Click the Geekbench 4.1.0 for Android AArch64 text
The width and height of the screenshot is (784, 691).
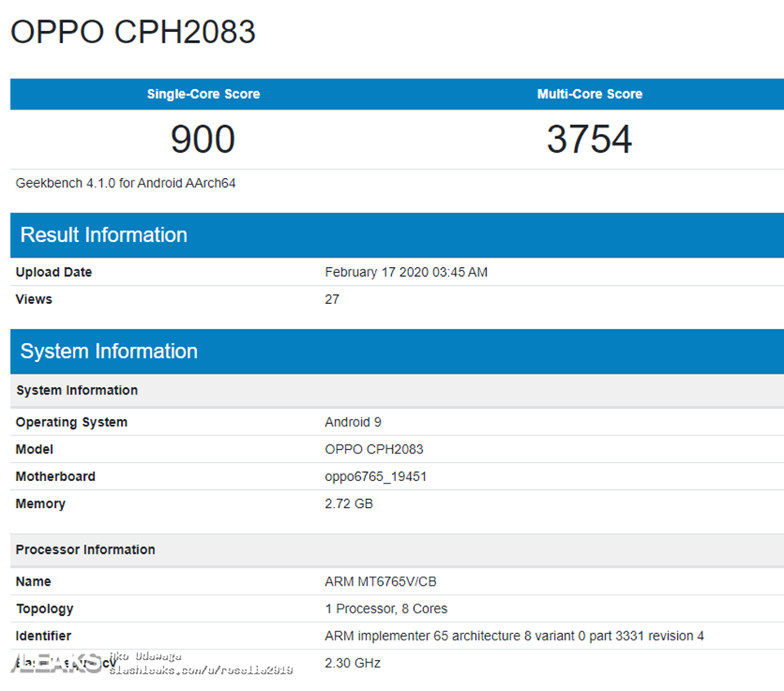coord(126,183)
